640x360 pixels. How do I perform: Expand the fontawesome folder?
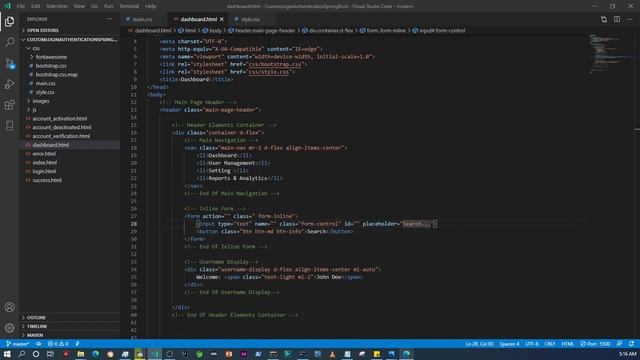point(51,57)
